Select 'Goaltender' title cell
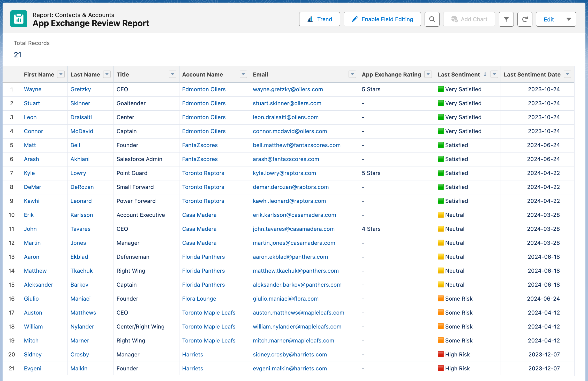The height and width of the screenshot is (381, 588). pos(131,103)
